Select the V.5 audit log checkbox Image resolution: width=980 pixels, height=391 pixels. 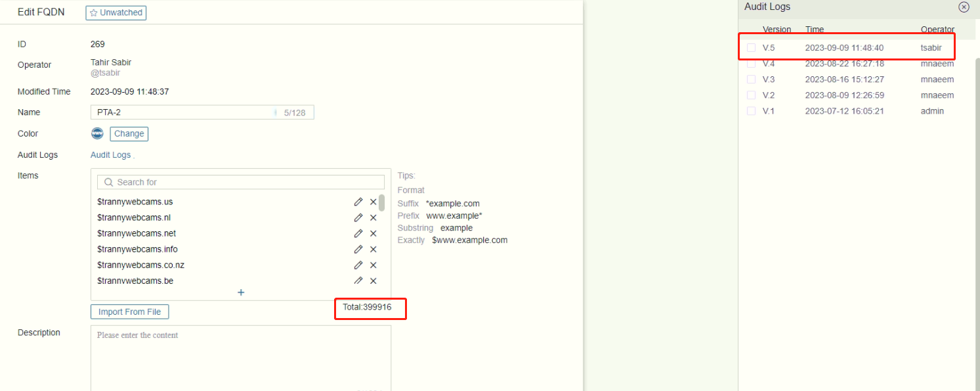coord(751,48)
